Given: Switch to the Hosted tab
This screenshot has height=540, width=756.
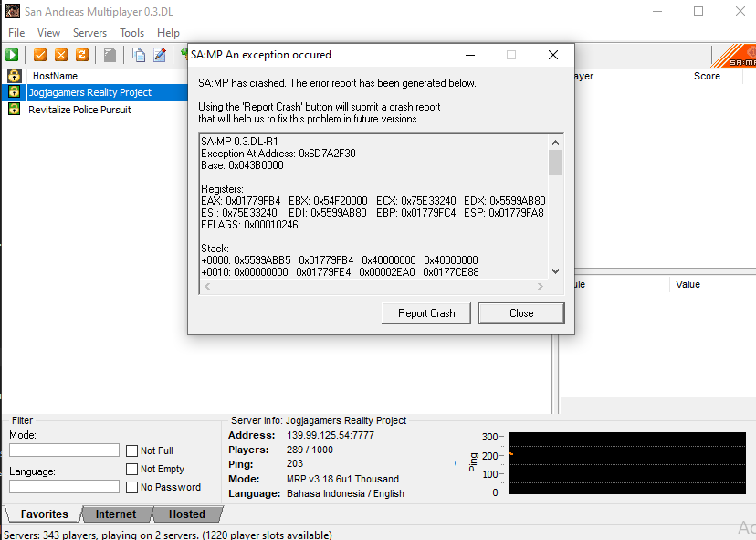Looking at the screenshot, I should [187, 514].
